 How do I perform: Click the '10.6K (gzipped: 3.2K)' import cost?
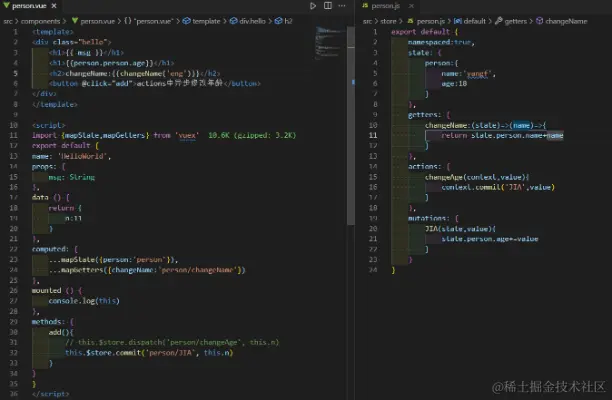[252, 135]
